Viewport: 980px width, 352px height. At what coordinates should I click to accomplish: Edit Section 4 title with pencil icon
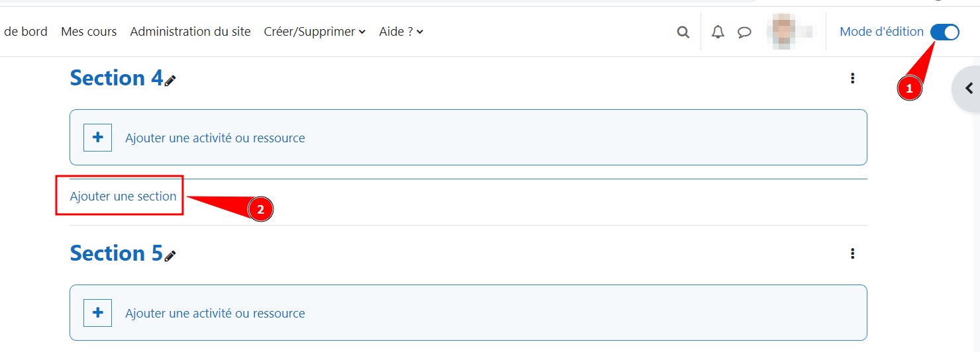170,81
